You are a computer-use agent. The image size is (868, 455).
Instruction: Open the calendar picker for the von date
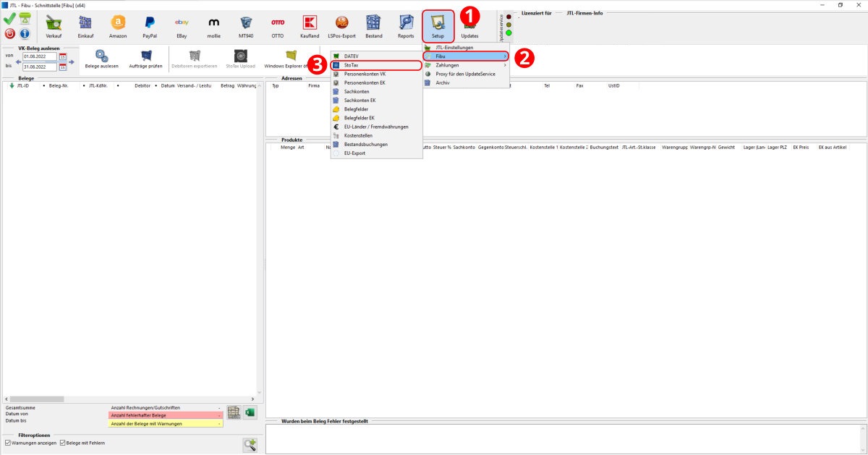click(x=63, y=56)
